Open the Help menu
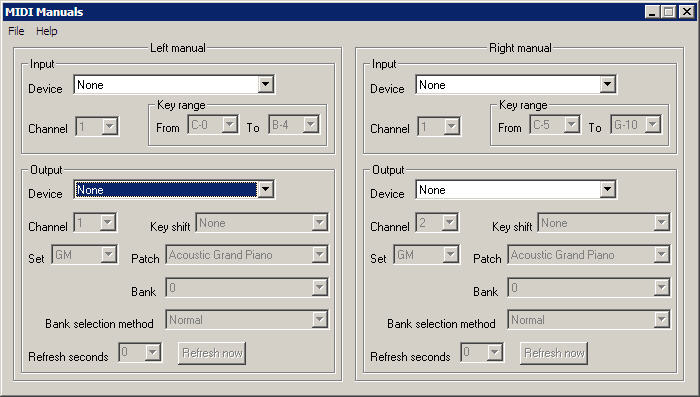Image resolution: width=700 pixels, height=397 pixels. (46, 31)
